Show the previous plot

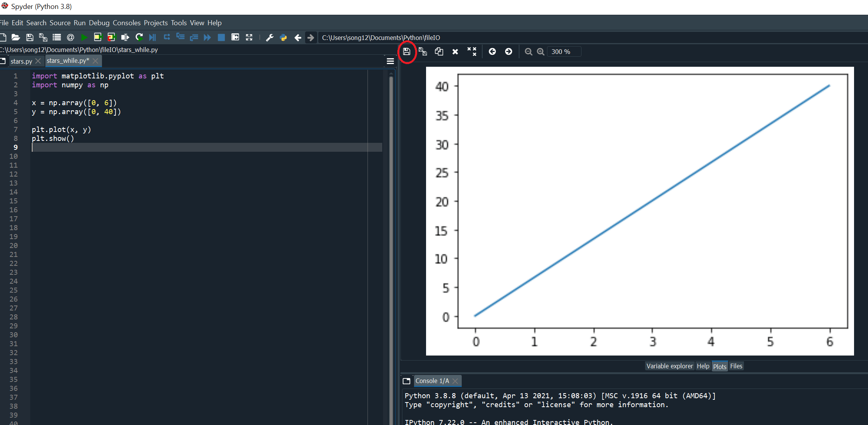point(492,52)
